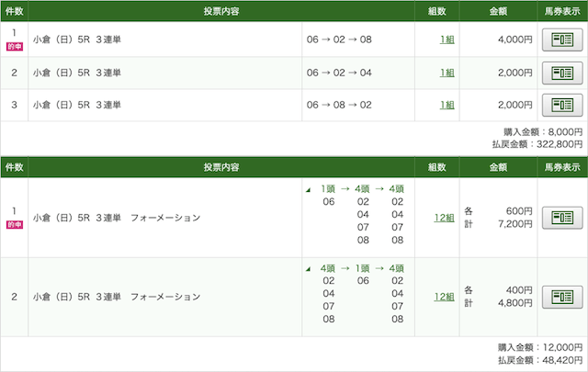This screenshot has height=372, width=588.
Task: Show ticket for 600円 formation bet
Action: click(x=562, y=218)
